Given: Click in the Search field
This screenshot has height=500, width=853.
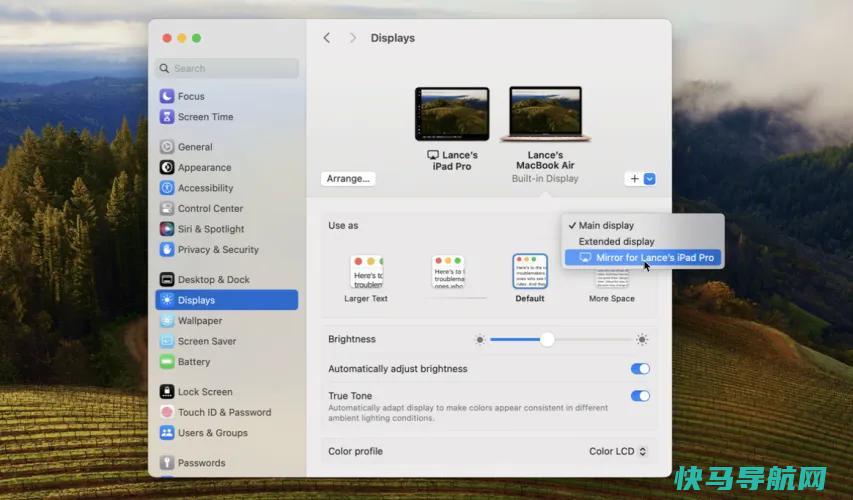Looking at the screenshot, I should [x=227, y=68].
